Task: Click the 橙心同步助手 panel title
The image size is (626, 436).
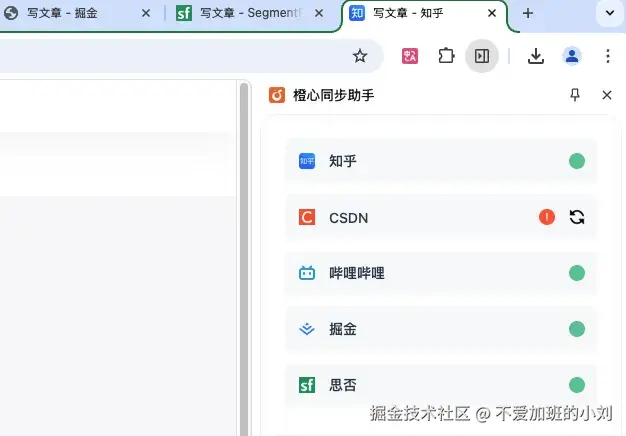Action: [333, 95]
